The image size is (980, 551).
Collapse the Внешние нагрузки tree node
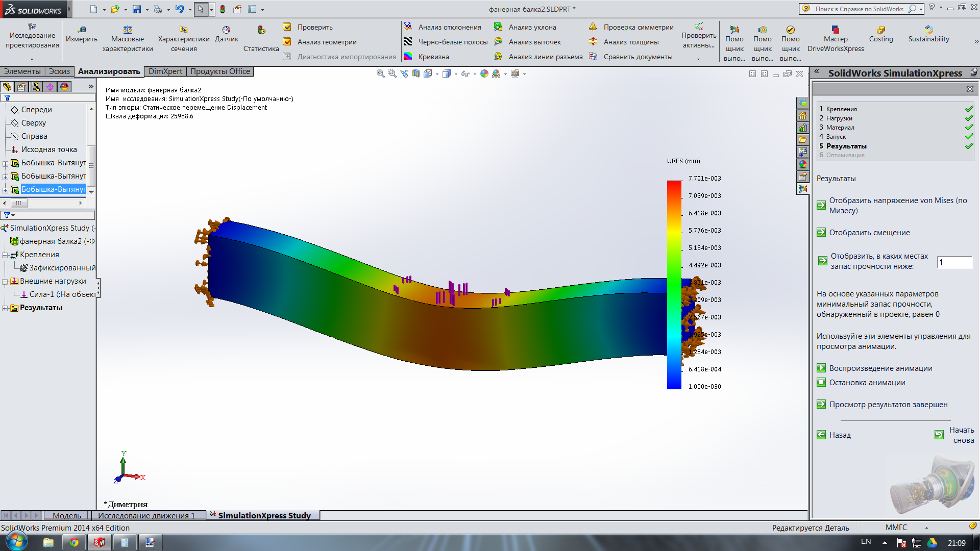coord(5,282)
